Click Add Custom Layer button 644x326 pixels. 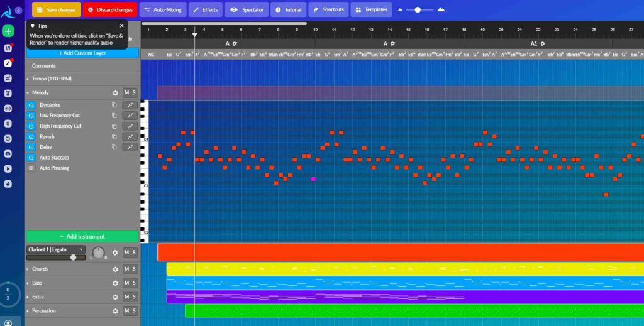pyautogui.click(x=82, y=53)
